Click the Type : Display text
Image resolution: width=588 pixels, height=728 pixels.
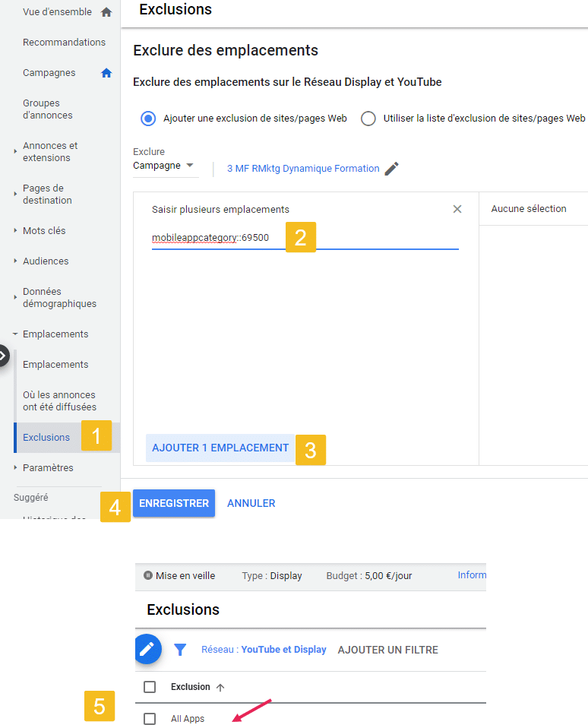tap(272, 576)
